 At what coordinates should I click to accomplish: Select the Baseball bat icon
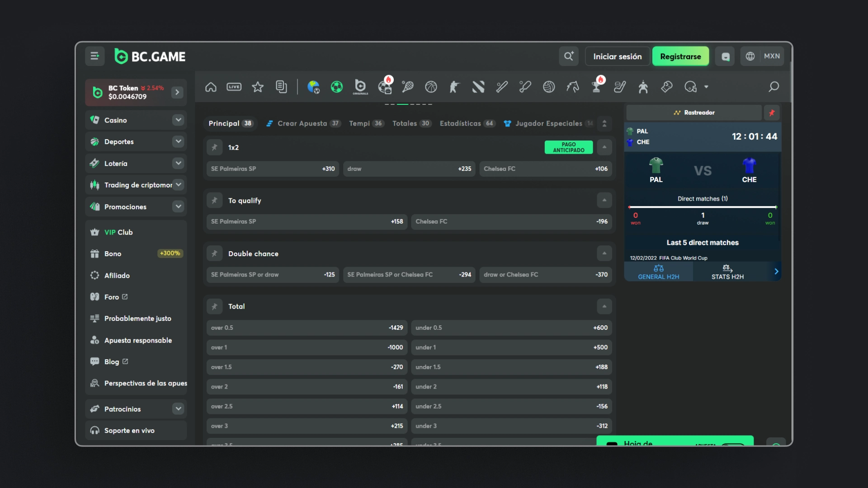click(502, 87)
